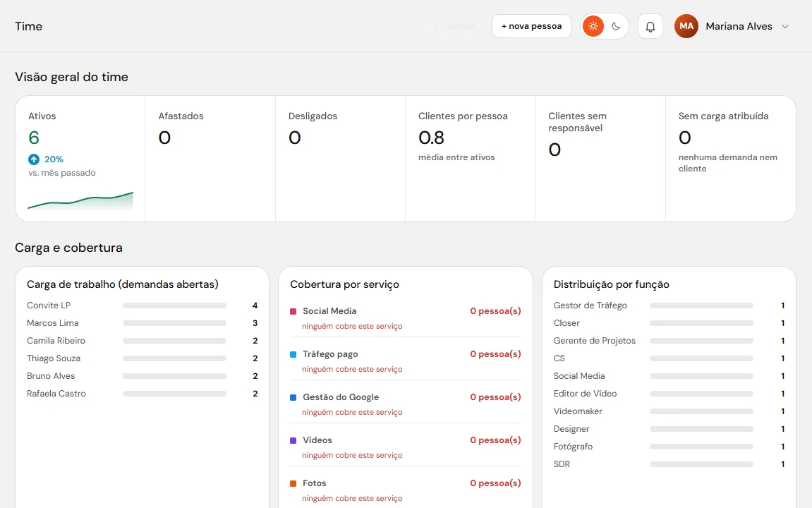Viewport: 812px width, 508px height.
Task: Click SDR function row
Action: (669, 464)
